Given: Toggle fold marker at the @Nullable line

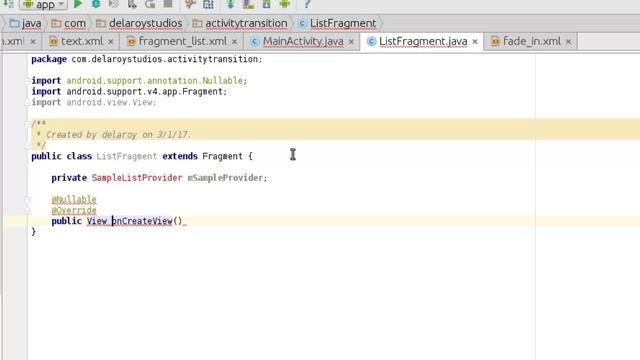Looking at the screenshot, I should [x=27, y=200].
